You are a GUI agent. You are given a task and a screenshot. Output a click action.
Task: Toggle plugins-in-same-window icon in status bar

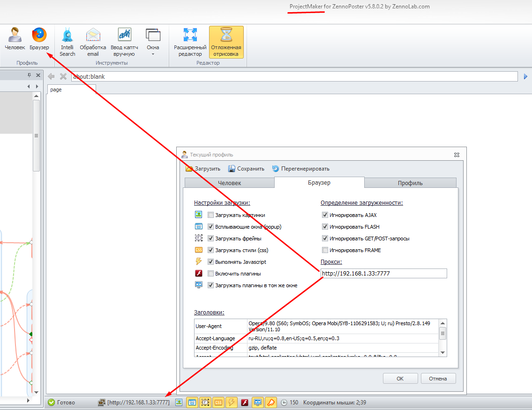[x=258, y=403]
